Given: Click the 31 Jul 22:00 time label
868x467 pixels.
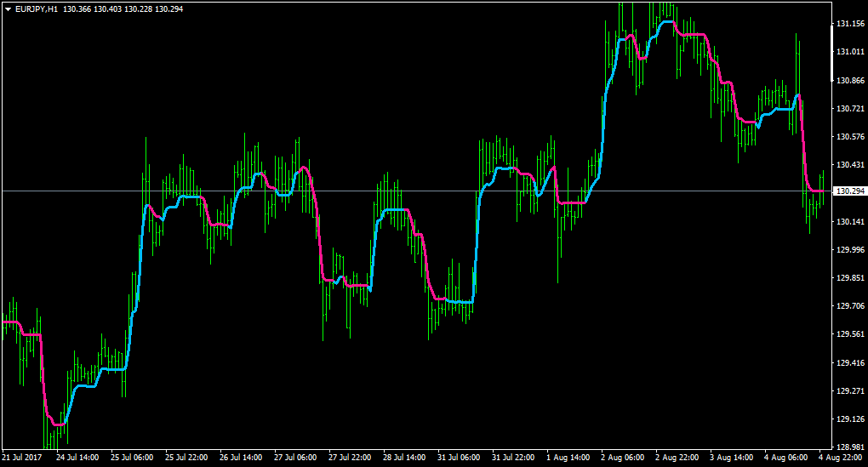Looking at the screenshot, I should click(x=513, y=458).
